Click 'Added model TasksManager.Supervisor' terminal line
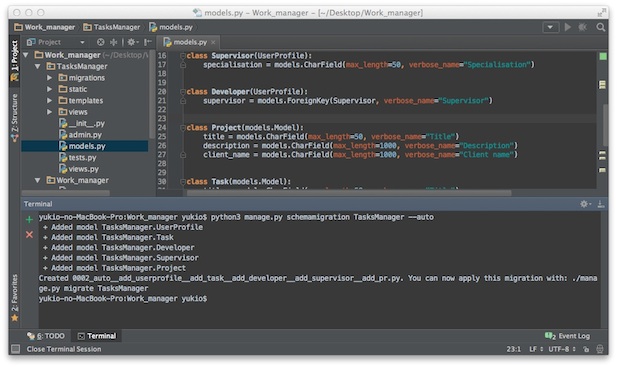The image size is (617, 367). pos(121,258)
